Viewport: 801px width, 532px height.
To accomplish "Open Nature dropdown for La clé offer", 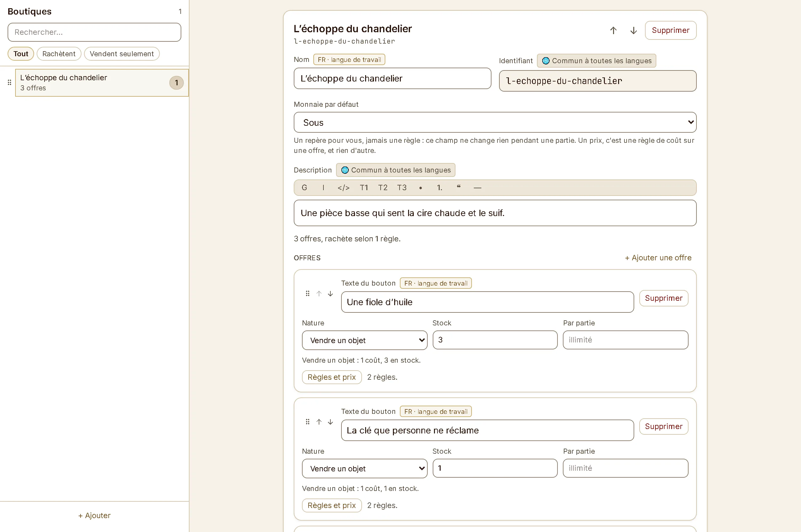I will click(x=364, y=468).
